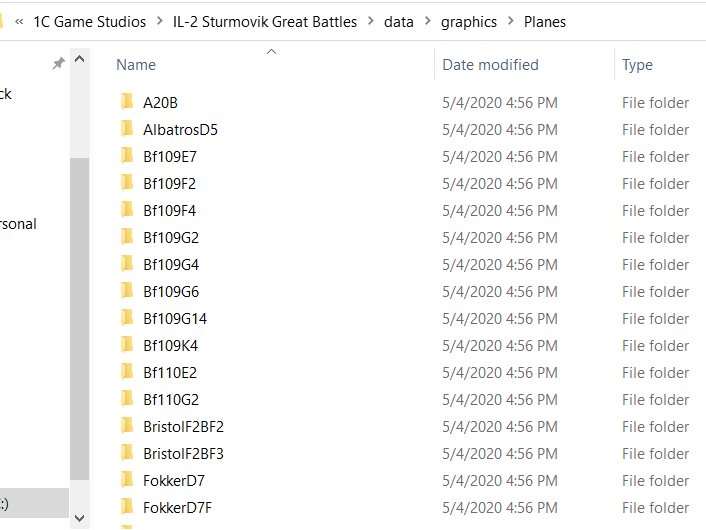This screenshot has height=530, width=706.
Task: Expand chevron after graphics breadcrumb
Action: click(511, 21)
